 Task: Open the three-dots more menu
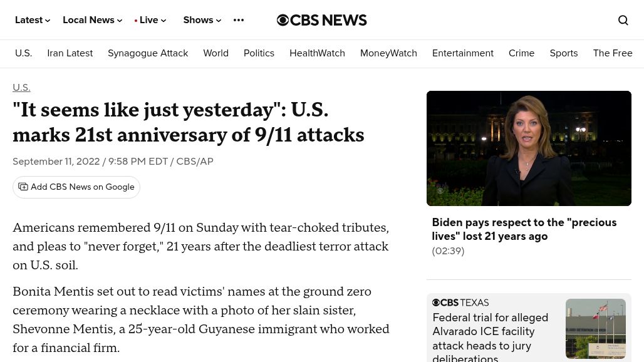click(239, 20)
